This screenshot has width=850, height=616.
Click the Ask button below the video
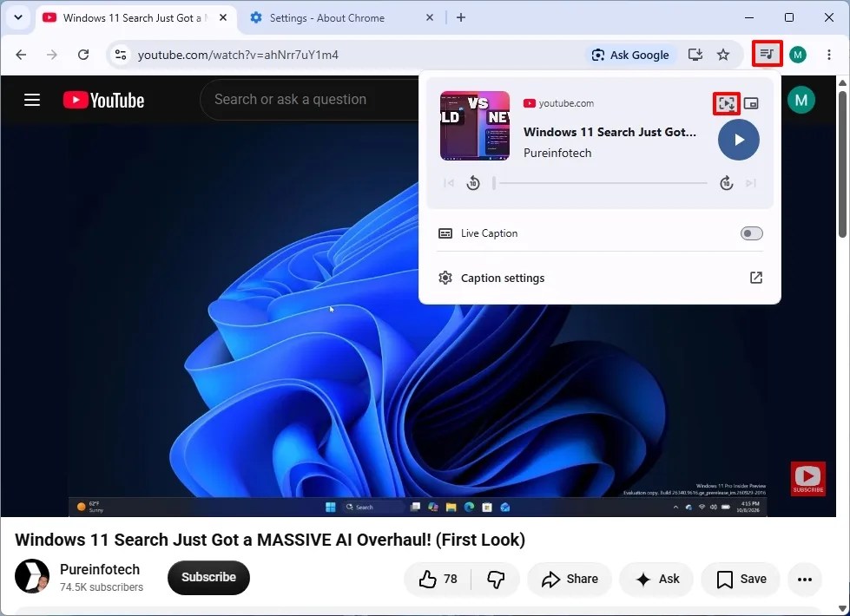657,580
